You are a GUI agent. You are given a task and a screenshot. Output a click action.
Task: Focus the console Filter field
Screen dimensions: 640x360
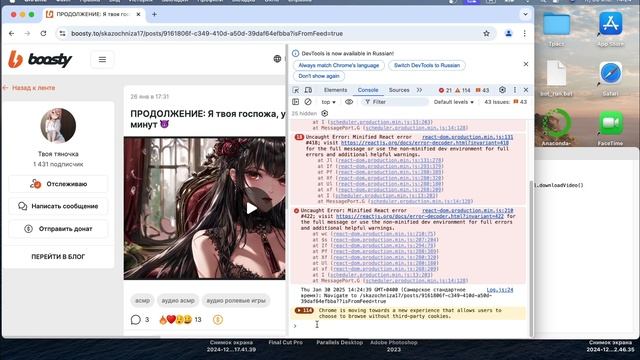coord(394,102)
